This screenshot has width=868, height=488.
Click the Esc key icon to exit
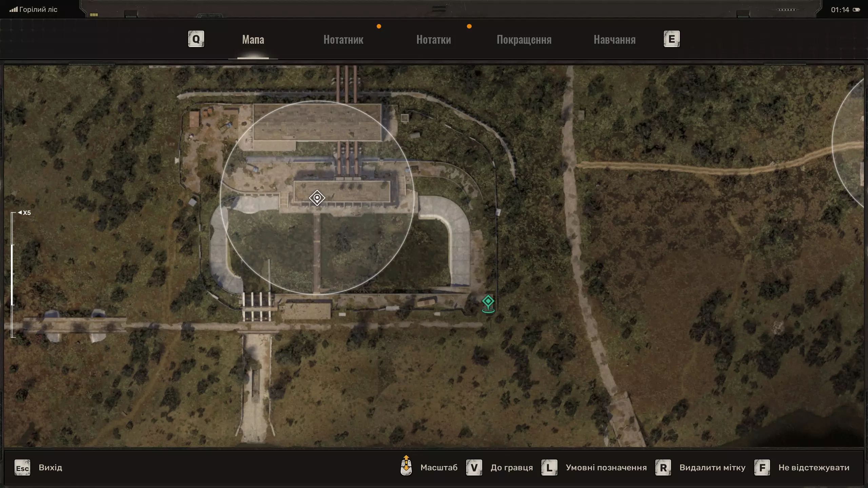coord(22,468)
